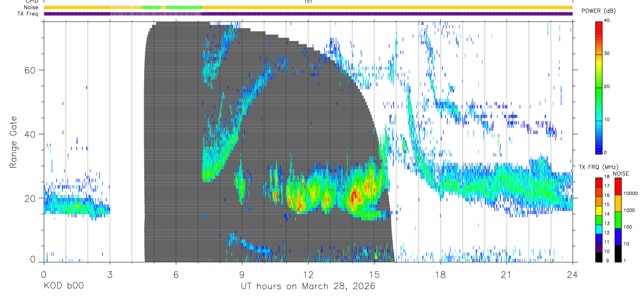This screenshot has height=297, width=644.
Task: Click the UT hours on March 28, 2026 caption
Action: coord(308,287)
